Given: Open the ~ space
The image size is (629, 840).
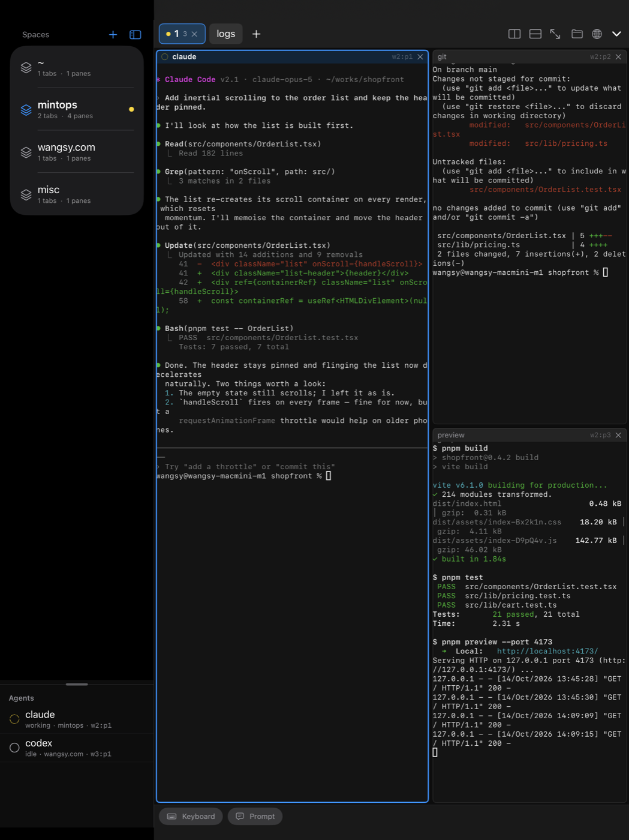Looking at the screenshot, I should [77, 67].
